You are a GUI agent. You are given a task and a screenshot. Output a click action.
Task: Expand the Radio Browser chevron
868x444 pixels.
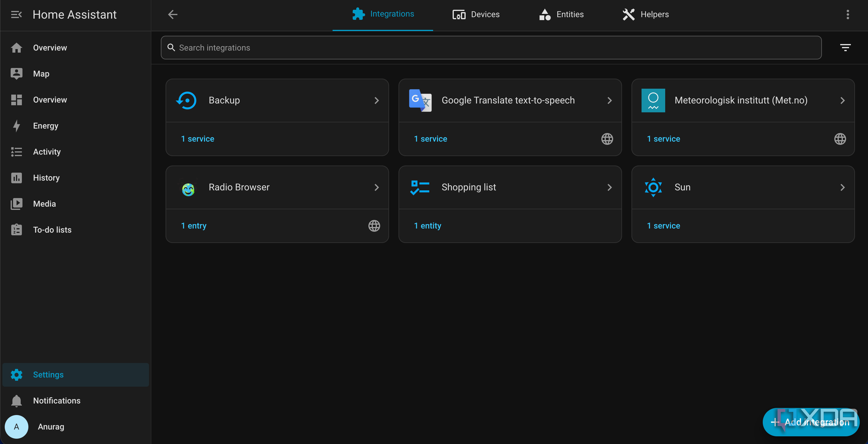click(x=376, y=187)
